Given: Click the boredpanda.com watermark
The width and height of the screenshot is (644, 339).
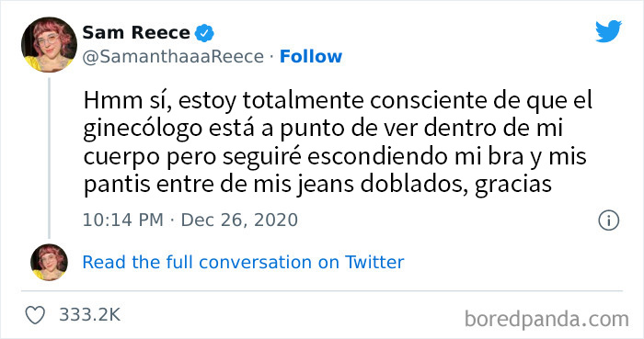Looking at the screenshot, I should point(546,320).
